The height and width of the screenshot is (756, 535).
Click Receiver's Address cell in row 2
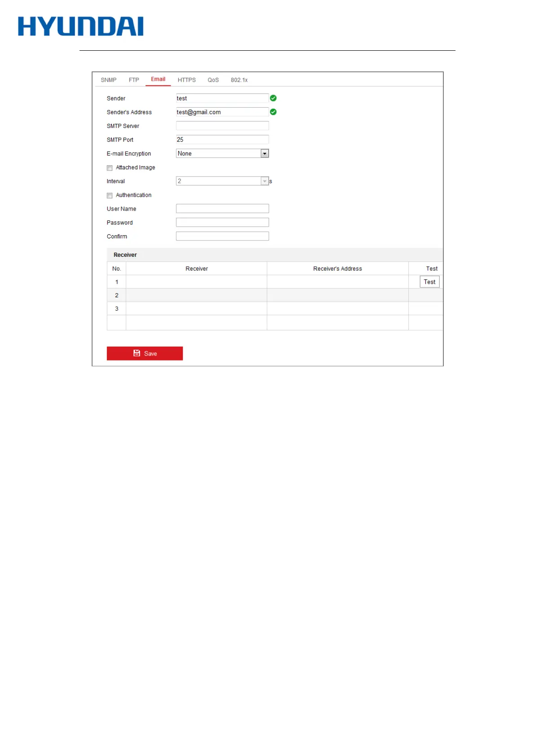point(337,295)
